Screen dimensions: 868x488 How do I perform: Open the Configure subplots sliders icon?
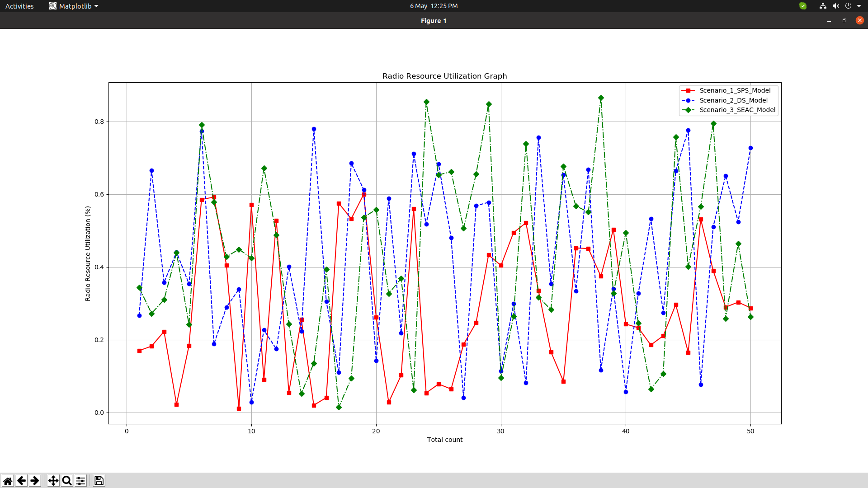click(x=80, y=481)
